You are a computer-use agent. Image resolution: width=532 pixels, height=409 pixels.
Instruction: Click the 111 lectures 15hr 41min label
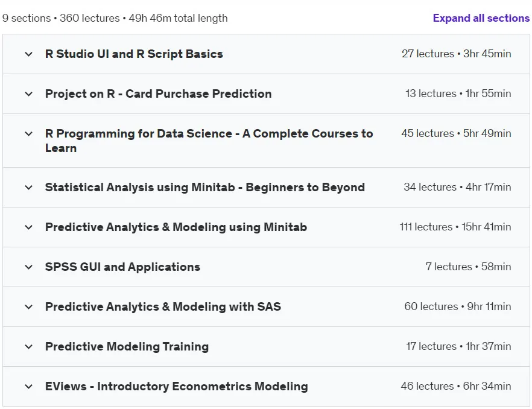click(x=455, y=227)
